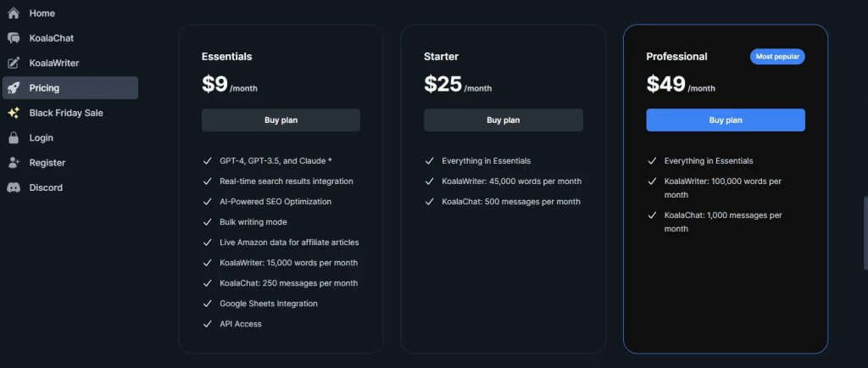The width and height of the screenshot is (868, 368).
Task: Select the Register sidebar link
Action: [47, 162]
